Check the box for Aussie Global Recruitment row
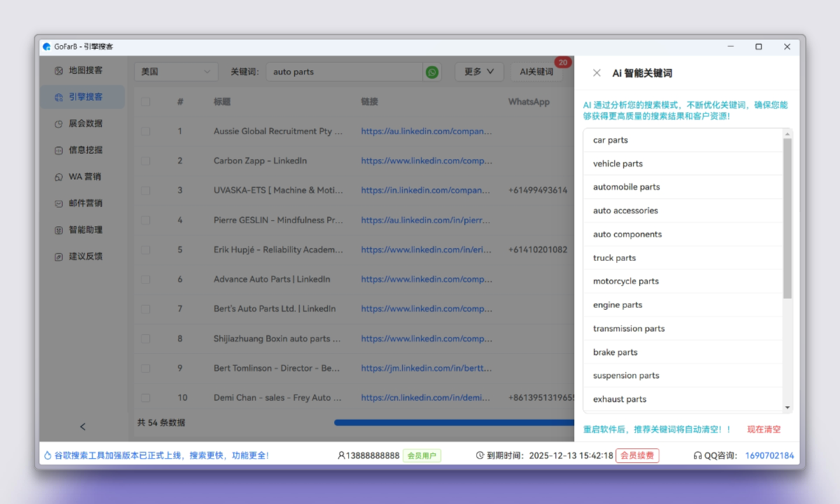 coord(146,132)
